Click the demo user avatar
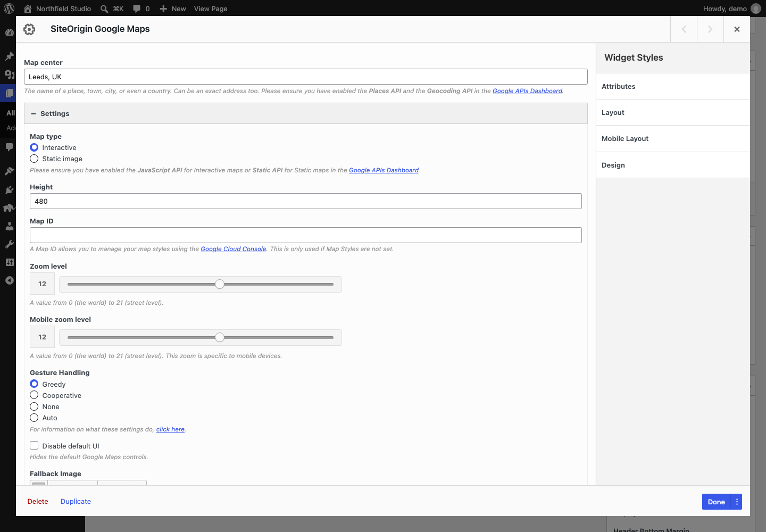 [x=755, y=9]
